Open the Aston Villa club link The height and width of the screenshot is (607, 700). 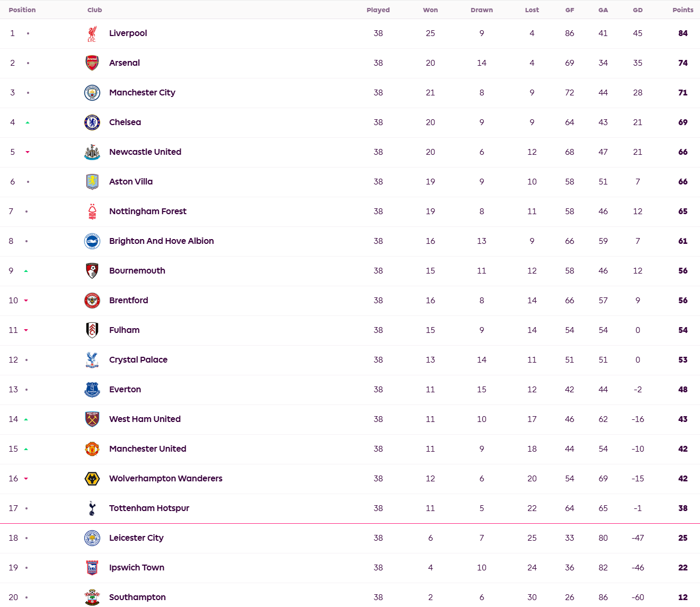click(131, 182)
